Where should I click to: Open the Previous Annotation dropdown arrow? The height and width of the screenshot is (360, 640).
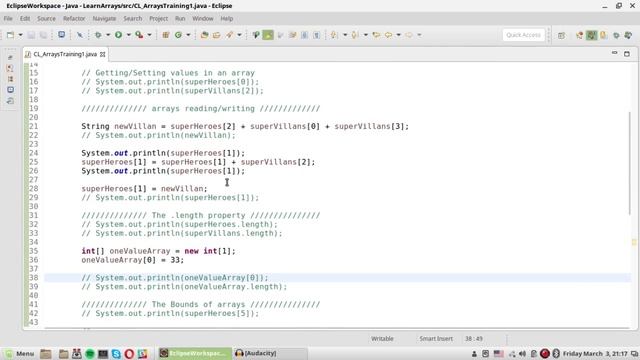[x=365, y=35]
